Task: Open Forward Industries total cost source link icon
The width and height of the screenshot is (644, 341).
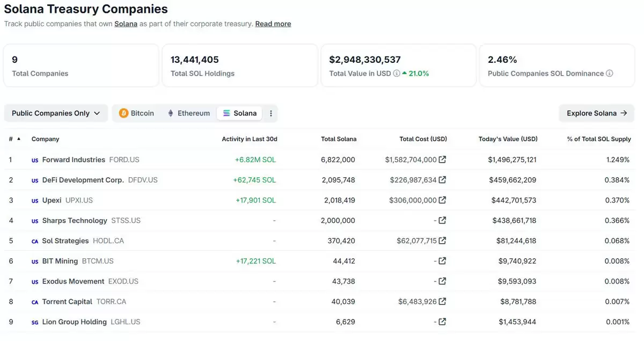Action: coord(442,159)
